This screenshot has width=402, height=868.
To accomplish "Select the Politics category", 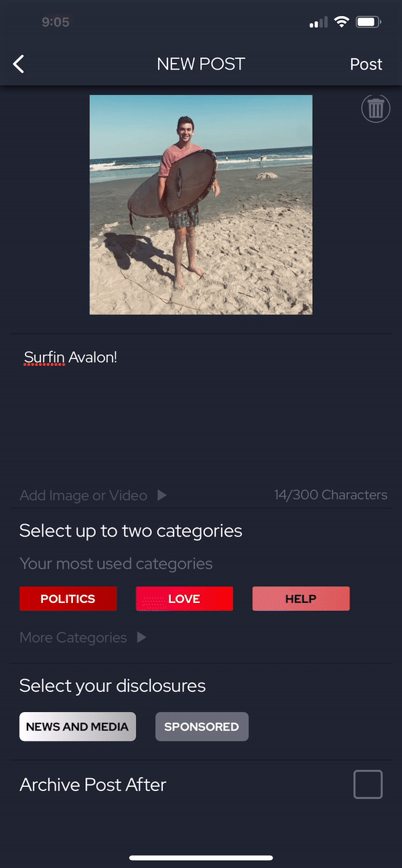I will 68,599.
